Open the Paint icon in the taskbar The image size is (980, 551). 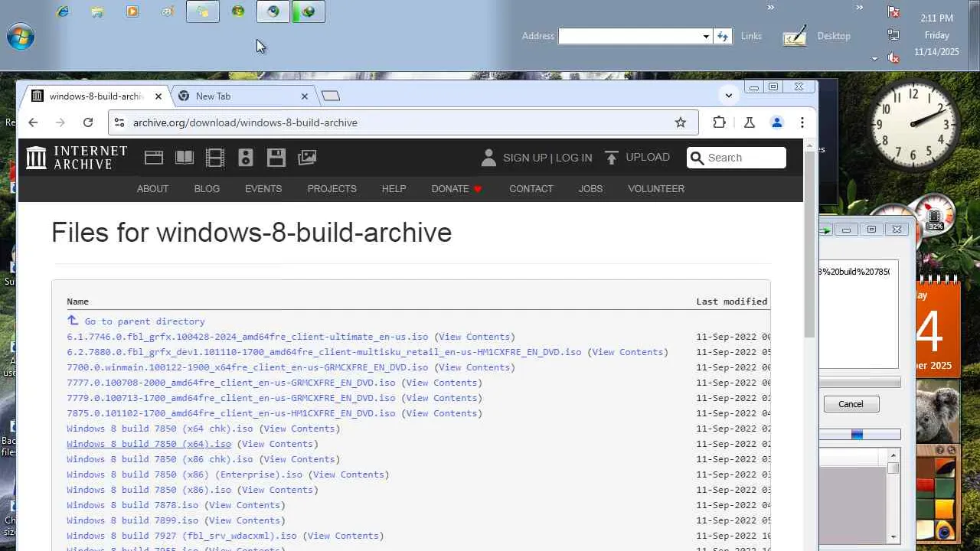pos(168,11)
